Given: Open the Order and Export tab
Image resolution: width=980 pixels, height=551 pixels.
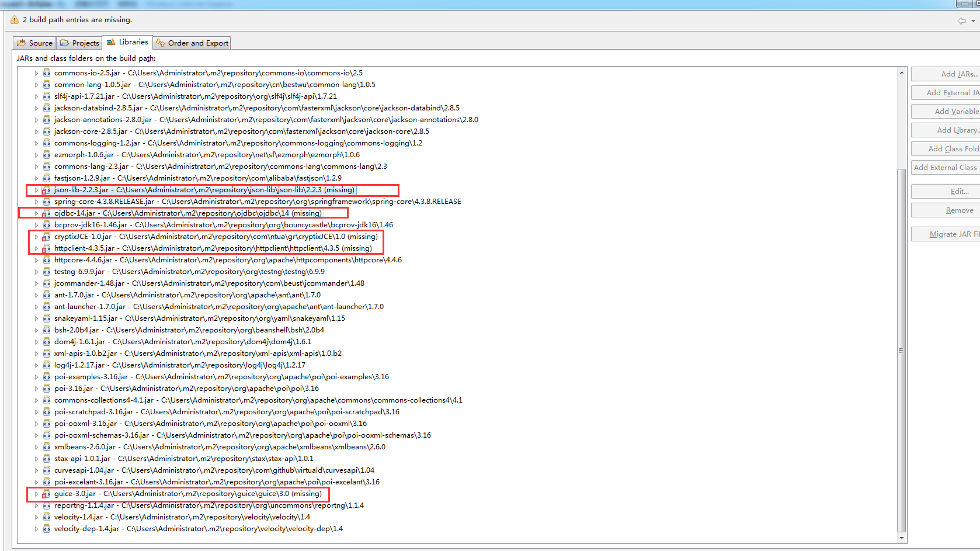Looking at the screenshot, I should [x=192, y=43].
